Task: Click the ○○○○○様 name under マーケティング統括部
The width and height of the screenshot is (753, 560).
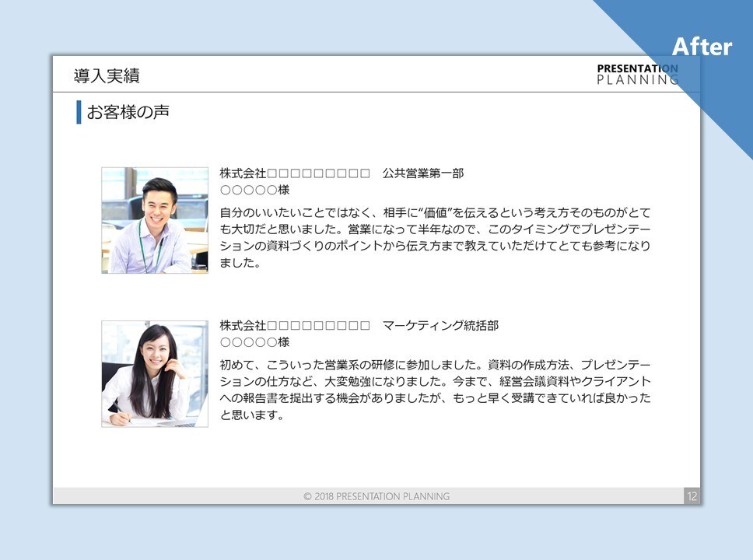Action: [x=254, y=342]
